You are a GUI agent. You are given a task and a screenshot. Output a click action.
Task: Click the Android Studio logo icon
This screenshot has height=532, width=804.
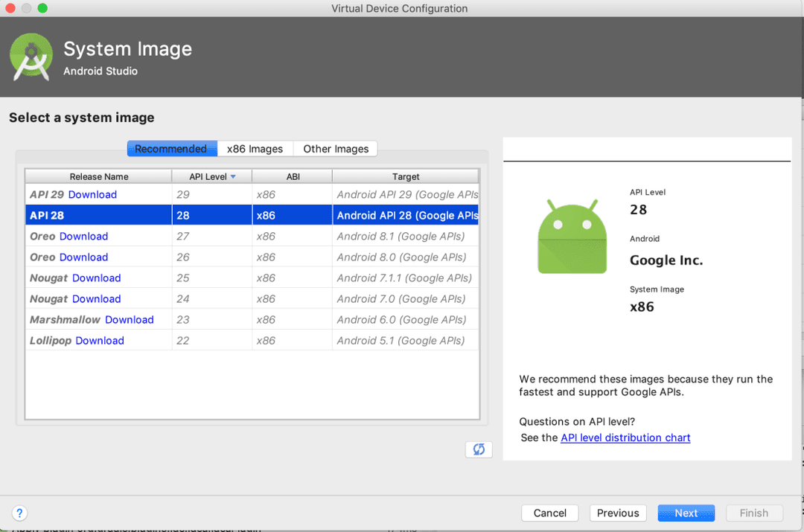[31, 57]
